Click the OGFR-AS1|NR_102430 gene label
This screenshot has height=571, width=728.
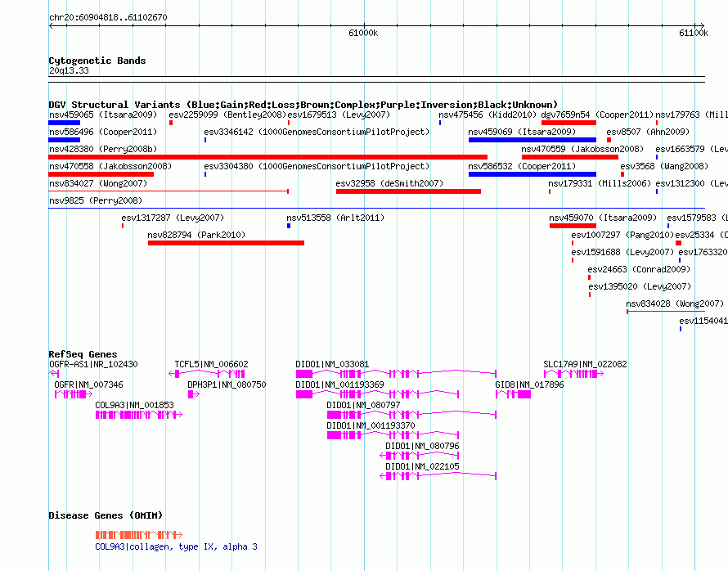pos(93,364)
